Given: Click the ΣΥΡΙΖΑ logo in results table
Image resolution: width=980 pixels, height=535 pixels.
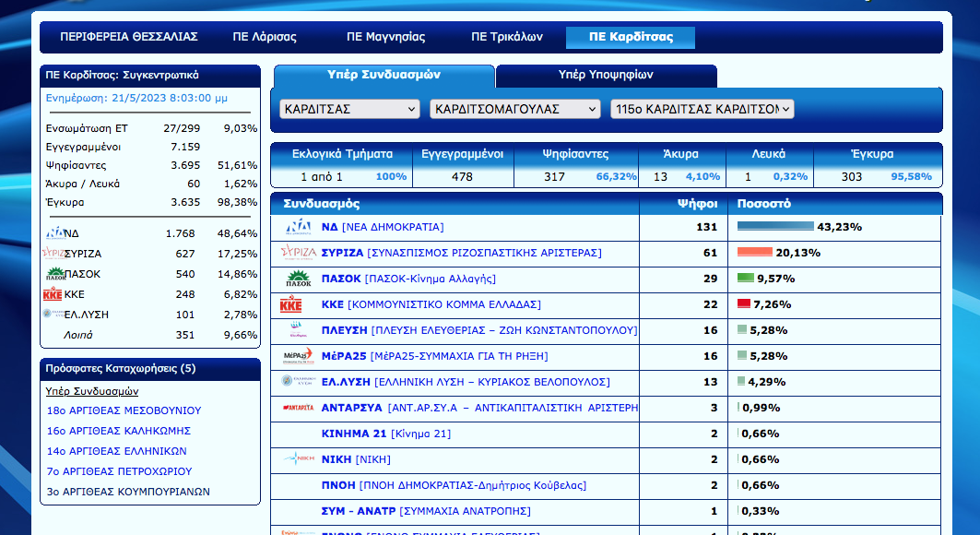Looking at the screenshot, I should coord(299,253).
